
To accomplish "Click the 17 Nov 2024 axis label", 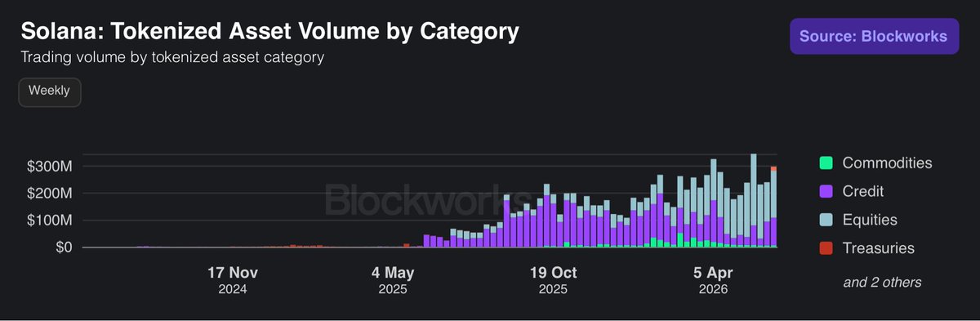I will [x=233, y=280].
